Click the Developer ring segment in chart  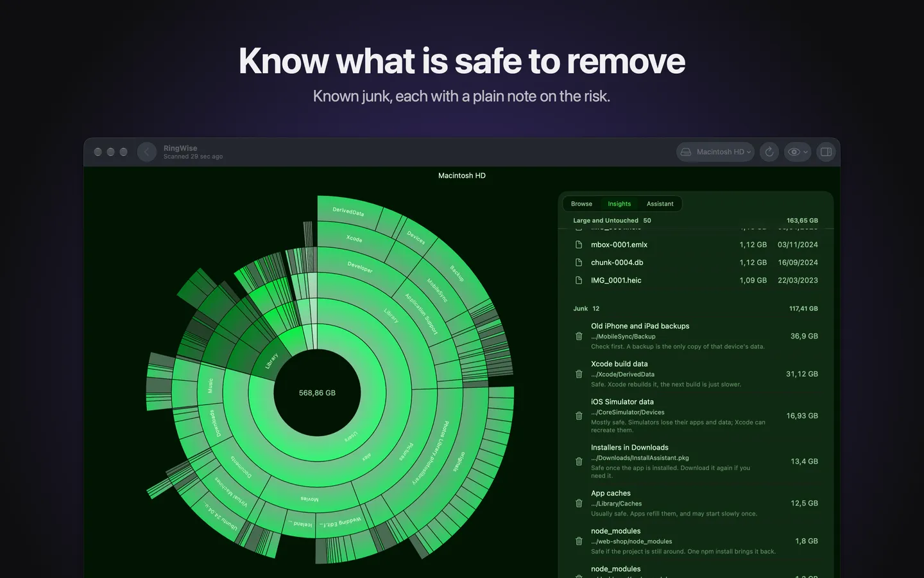pyautogui.click(x=360, y=267)
